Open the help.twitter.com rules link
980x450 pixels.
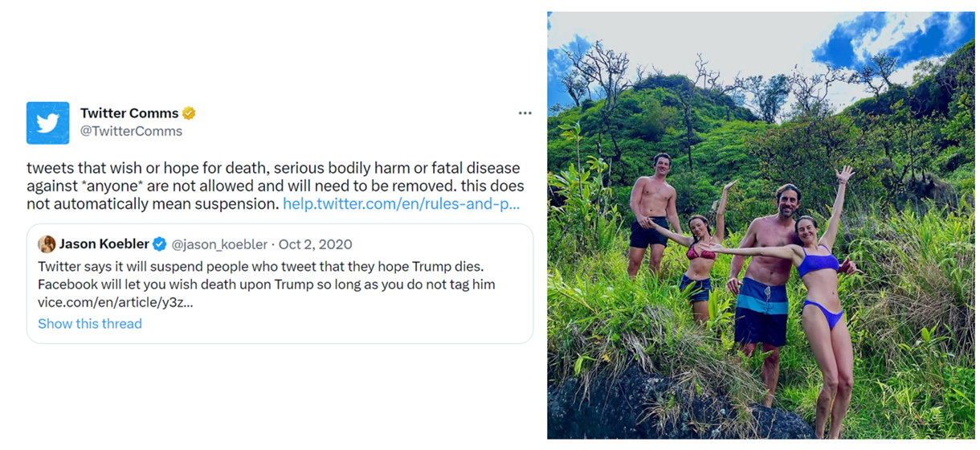(401, 204)
